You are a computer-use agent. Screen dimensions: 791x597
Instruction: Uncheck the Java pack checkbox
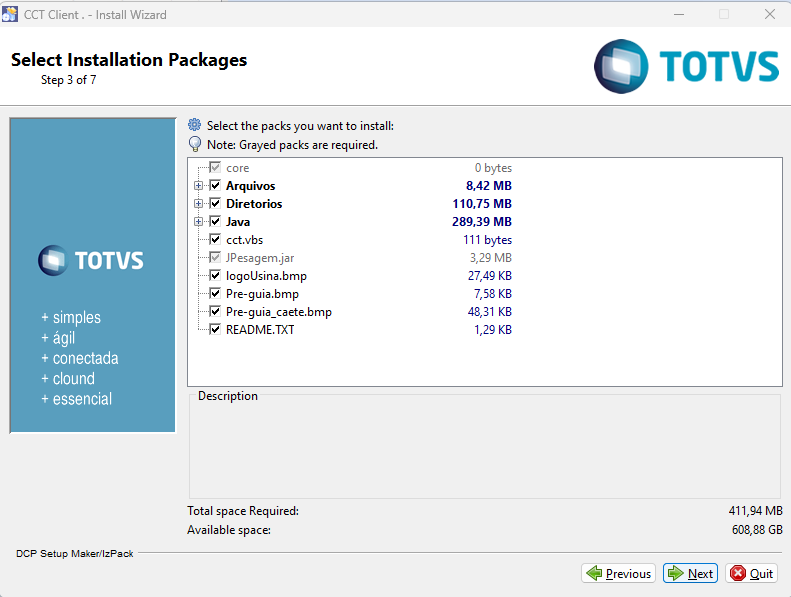(x=215, y=221)
